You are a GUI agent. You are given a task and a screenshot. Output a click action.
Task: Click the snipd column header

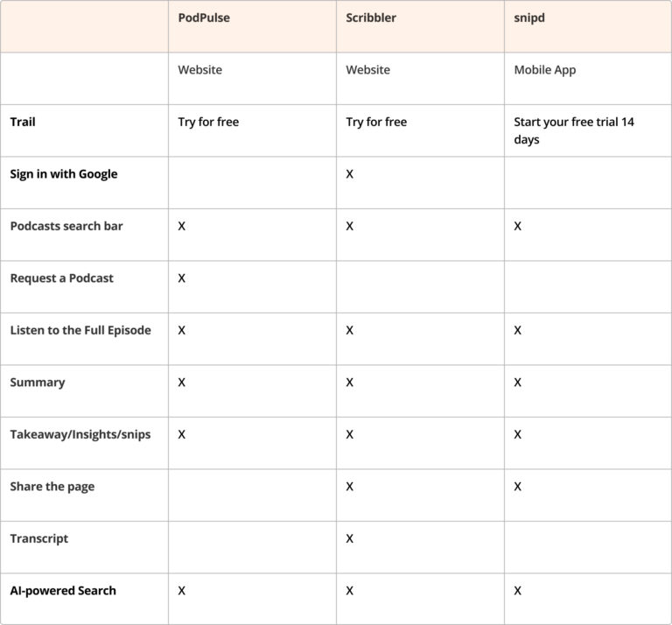[531, 18]
